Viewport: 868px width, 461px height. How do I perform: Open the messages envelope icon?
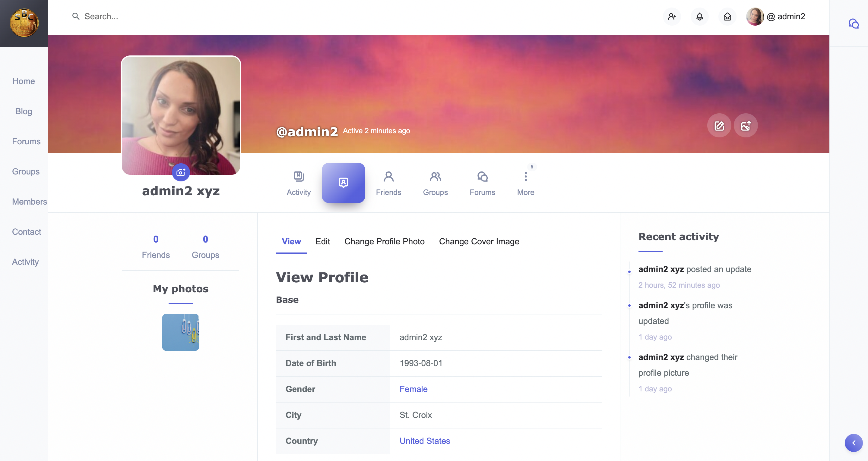(x=727, y=17)
